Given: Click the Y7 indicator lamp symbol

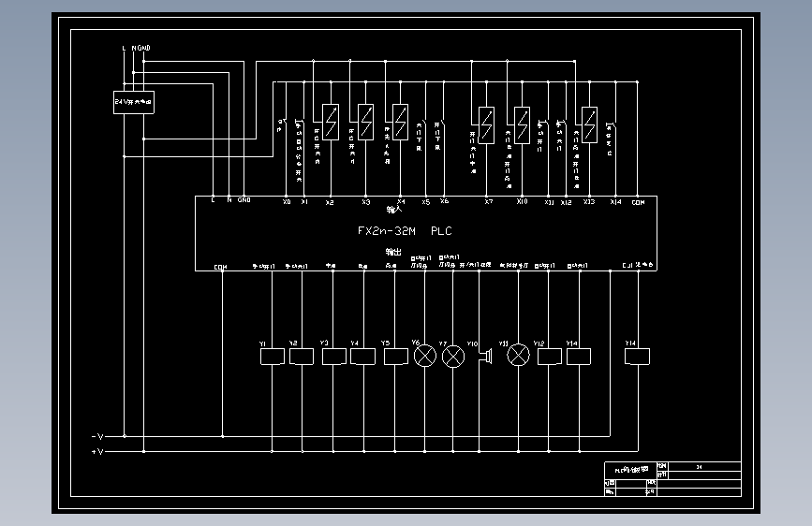Looking at the screenshot, I should pyautogui.click(x=453, y=357).
